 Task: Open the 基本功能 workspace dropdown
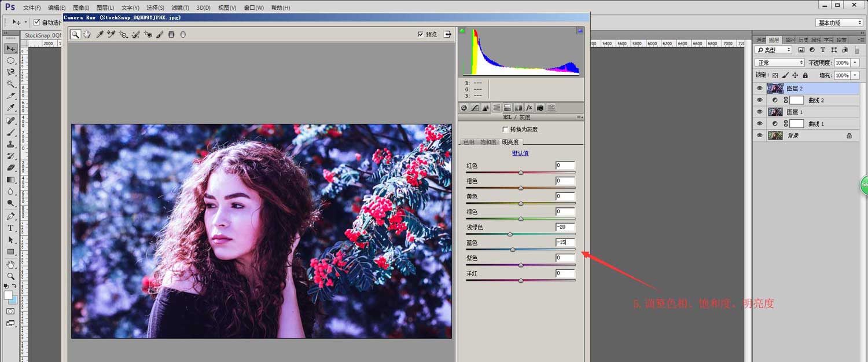[840, 23]
